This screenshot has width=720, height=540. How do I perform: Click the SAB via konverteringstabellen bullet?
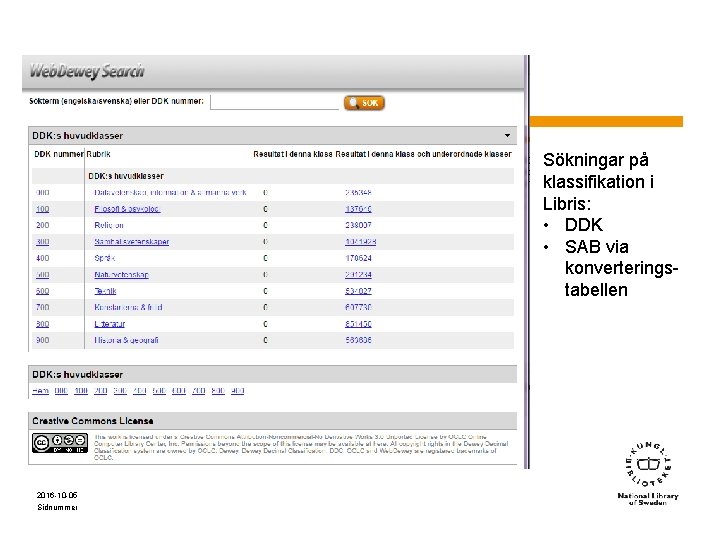pos(621,268)
